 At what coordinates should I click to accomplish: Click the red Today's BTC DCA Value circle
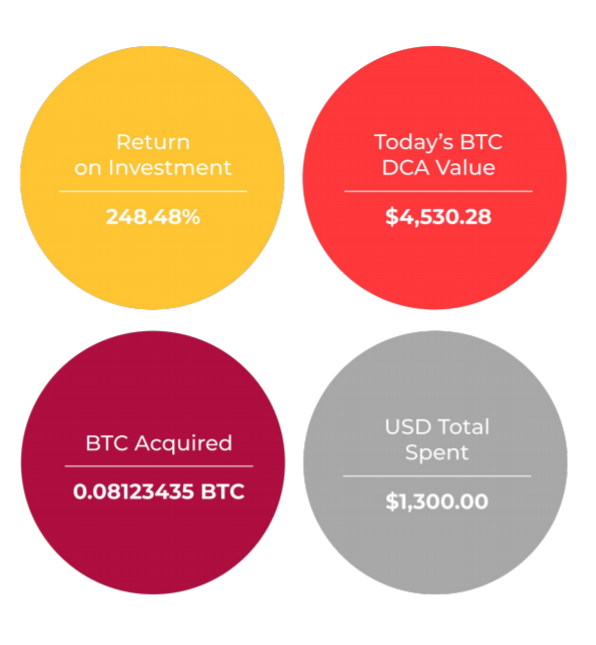click(x=435, y=177)
